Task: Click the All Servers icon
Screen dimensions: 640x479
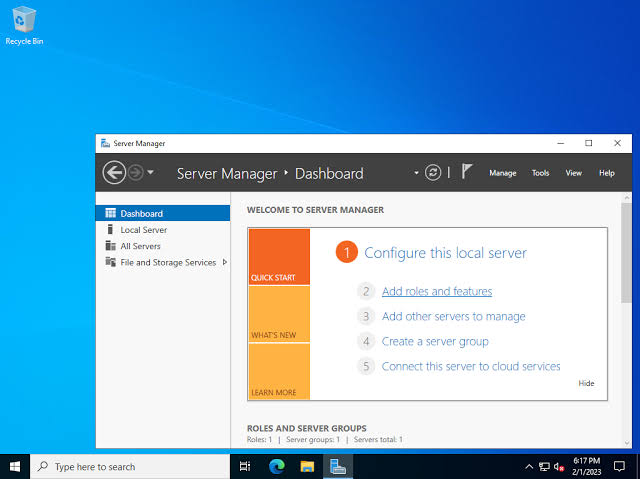Action: [110, 246]
